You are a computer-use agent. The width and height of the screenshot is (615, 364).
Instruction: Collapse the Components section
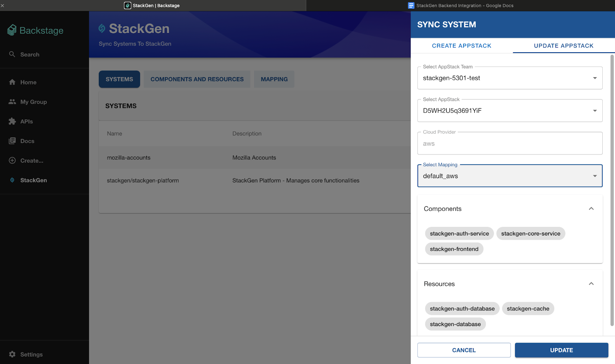[x=591, y=208]
